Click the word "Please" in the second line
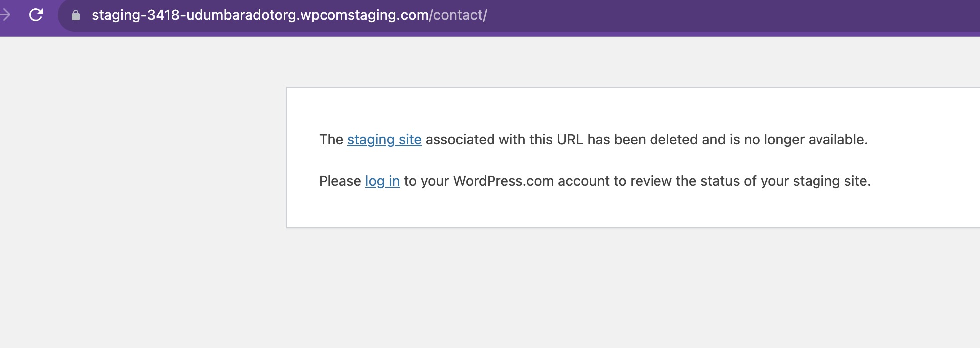Image resolution: width=980 pixels, height=348 pixels. 340,181
